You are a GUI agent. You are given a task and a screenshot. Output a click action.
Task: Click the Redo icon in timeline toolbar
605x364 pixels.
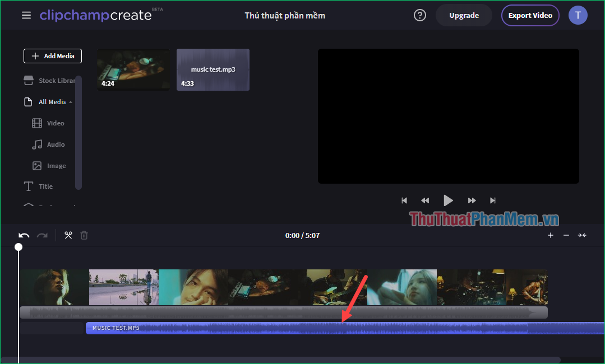coord(42,235)
